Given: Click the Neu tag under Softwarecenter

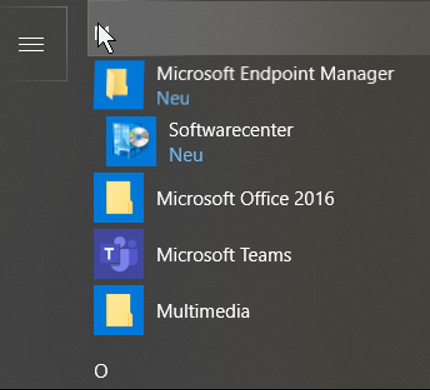Looking at the screenshot, I should [x=186, y=155].
